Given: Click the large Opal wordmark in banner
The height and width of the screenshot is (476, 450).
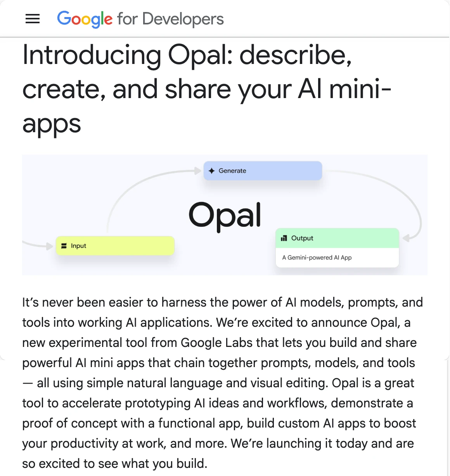Looking at the screenshot, I should pyautogui.click(x=225, y=215).
